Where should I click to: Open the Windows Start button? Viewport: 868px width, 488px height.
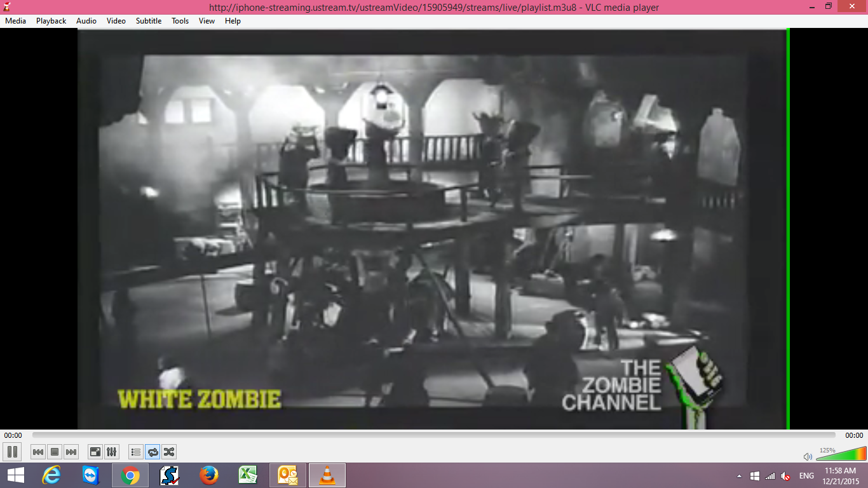(x=16, y=475)
